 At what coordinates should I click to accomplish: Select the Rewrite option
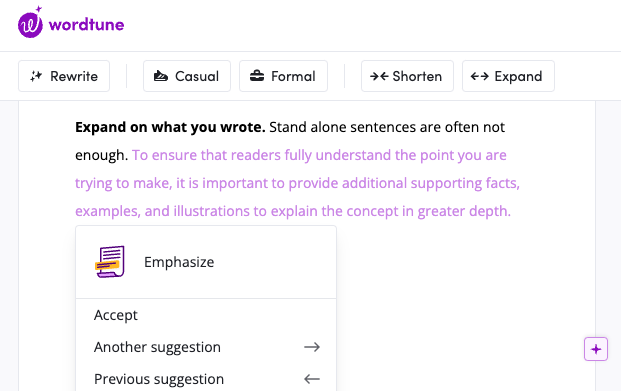[x=64, y=76]
